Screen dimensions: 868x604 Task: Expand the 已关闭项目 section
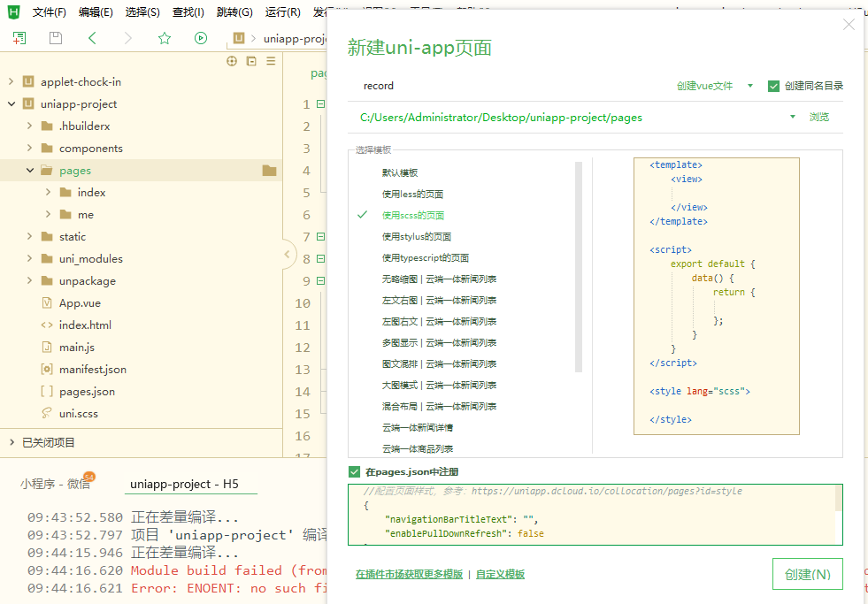coord(12,442)
